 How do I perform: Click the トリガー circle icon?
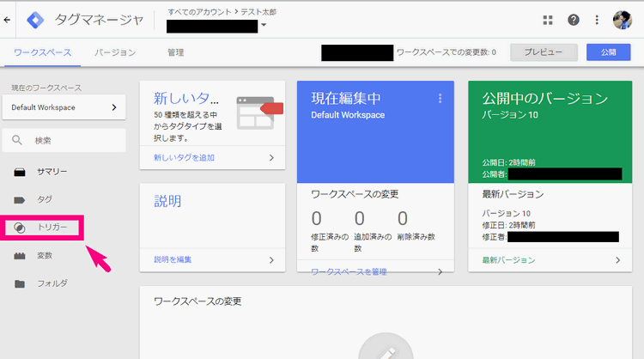point(19,228)
